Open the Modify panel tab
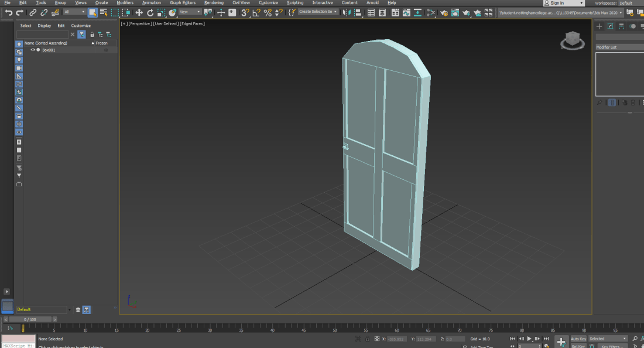Image resolution: width=644 pixels, height=348 pixels. (x=610, y=26)
